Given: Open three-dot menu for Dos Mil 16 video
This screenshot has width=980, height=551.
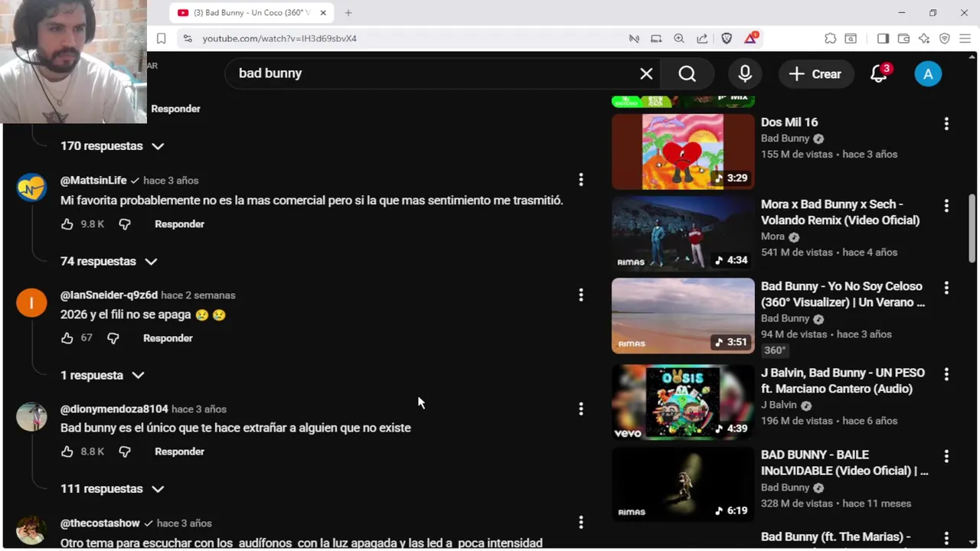Looking at the screenshot, I should pyautogui.click(x=946, y=123).
